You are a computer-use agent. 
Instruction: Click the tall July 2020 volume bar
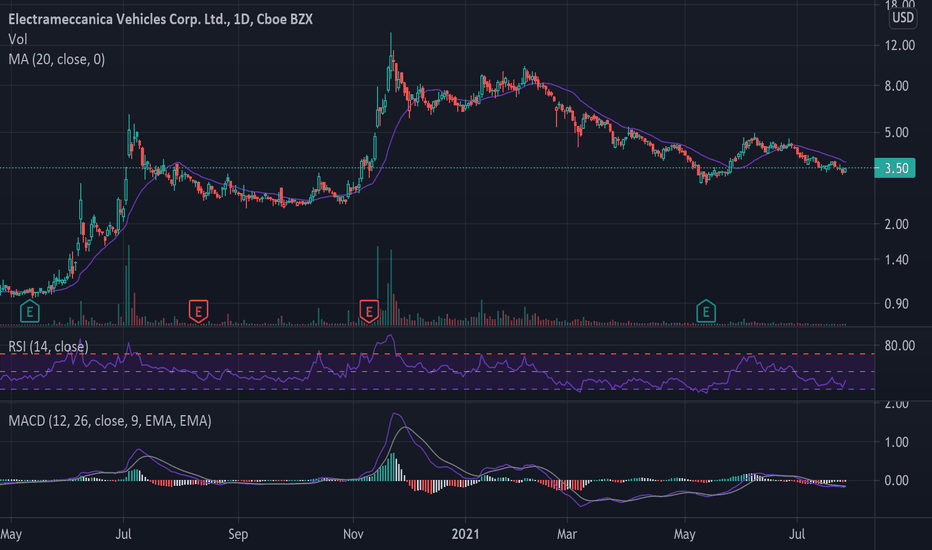(x=128, y=285)
